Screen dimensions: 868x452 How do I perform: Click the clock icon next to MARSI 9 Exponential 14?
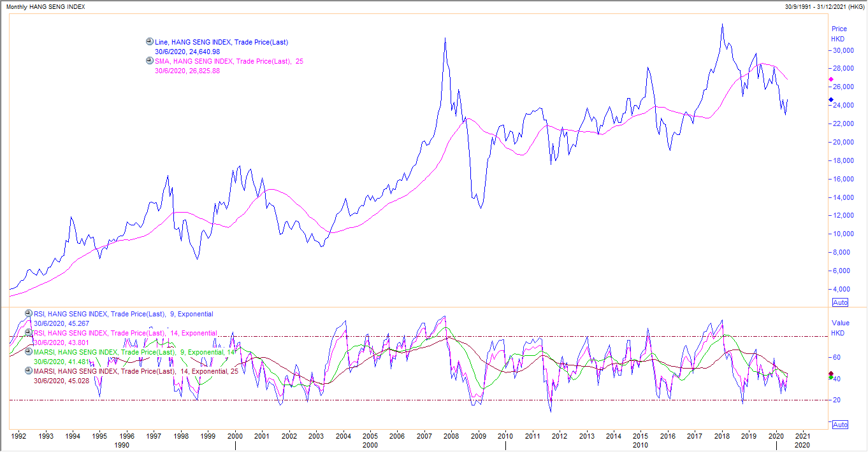point(28,351)
